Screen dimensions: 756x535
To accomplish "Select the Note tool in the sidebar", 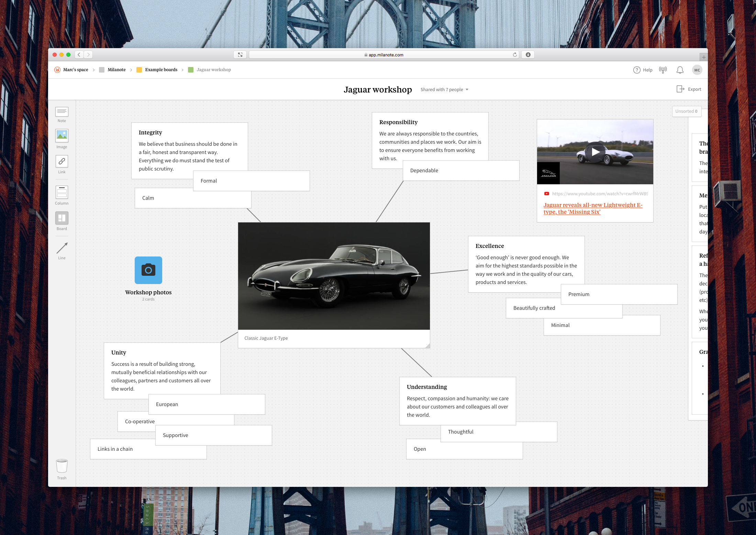I will tap(62, 112).
